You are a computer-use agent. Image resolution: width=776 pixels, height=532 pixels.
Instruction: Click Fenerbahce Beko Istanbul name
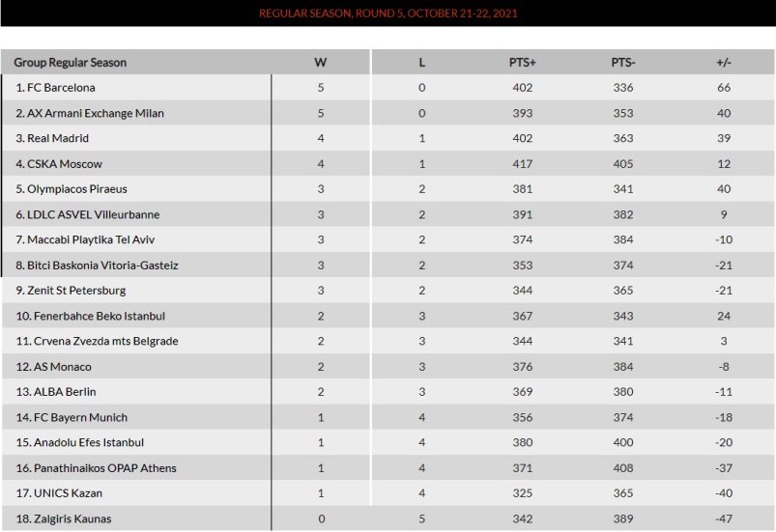99,316
